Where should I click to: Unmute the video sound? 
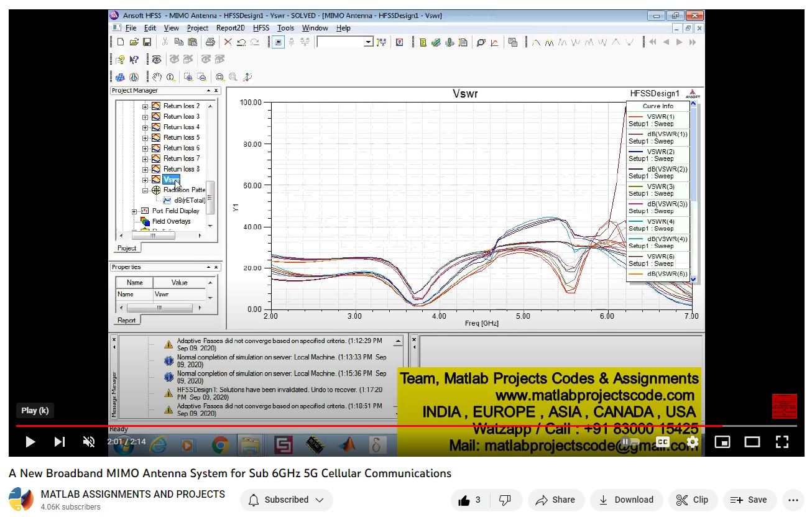[89, 442]
